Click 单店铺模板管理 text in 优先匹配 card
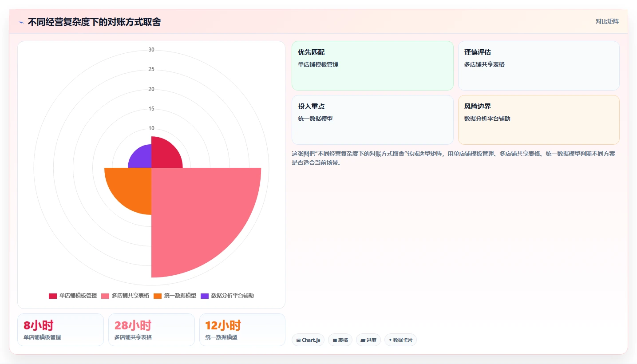This screenshot has width=637, height=364. pyautogui.click(x=318, y=64)
